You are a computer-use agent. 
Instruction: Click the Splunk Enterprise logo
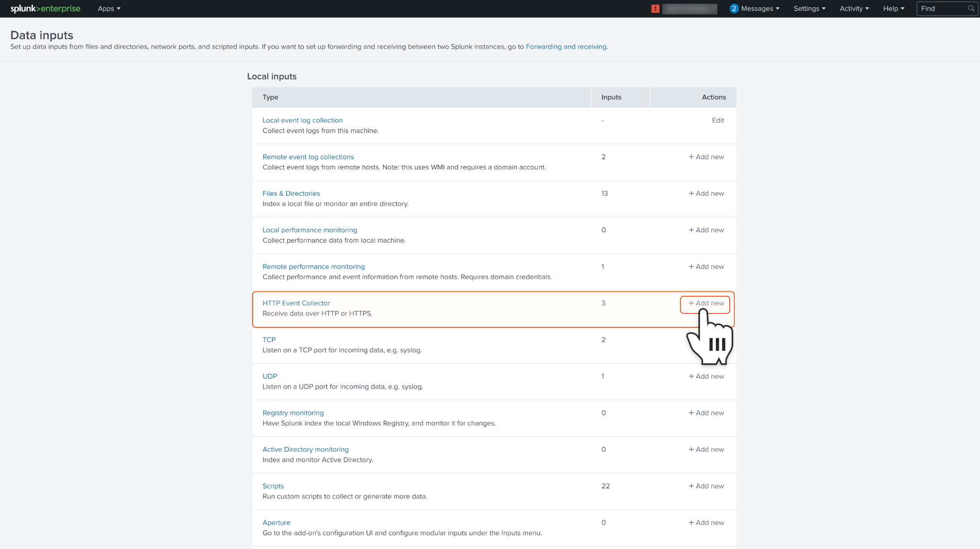pyautogui.click(x=45, y=9)
